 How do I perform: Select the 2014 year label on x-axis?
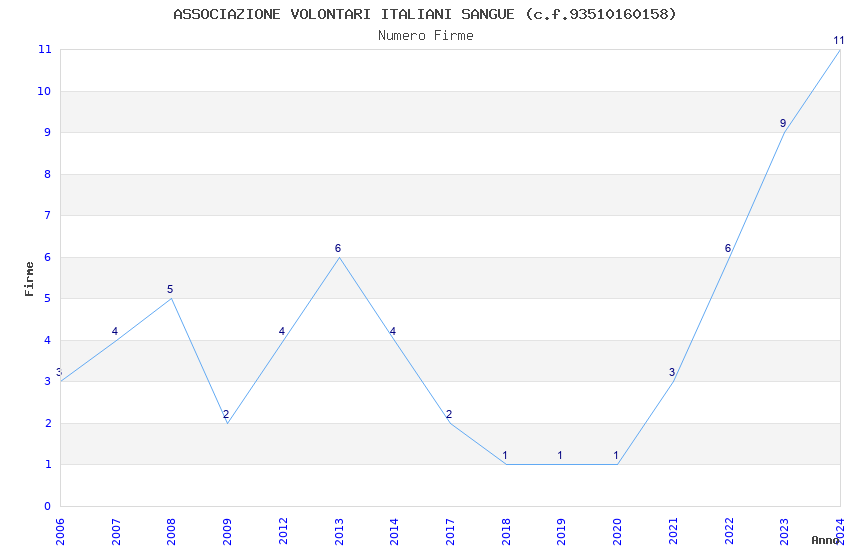coord(394,531)
